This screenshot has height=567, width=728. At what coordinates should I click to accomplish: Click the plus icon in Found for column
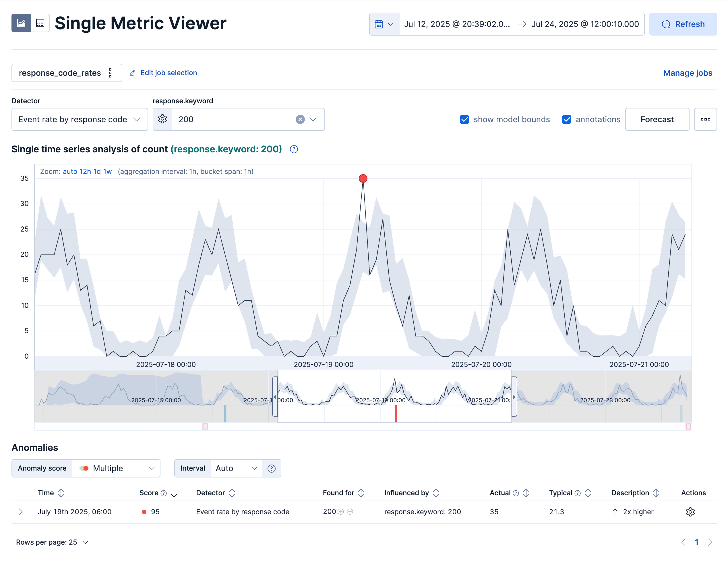tap(341, 512)
